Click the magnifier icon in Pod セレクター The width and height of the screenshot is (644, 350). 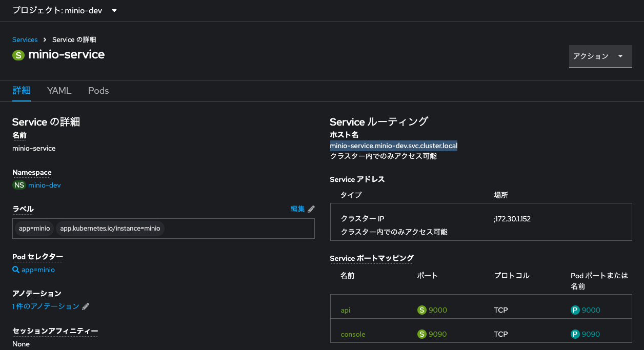[x=16, y=270]
